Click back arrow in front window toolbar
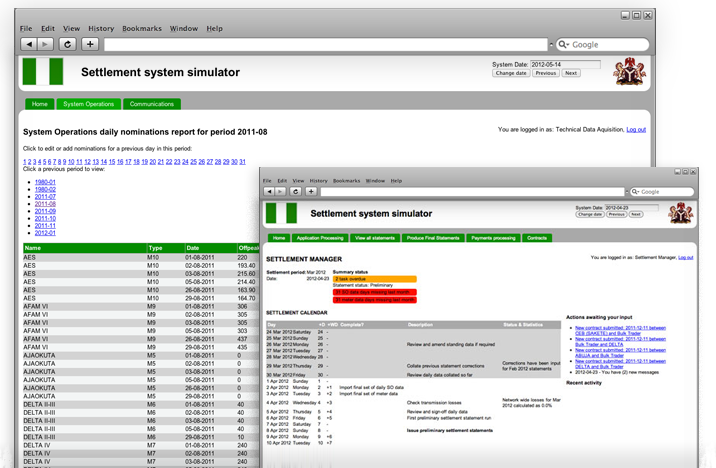The image size is (716, 468). pos(269,191)
